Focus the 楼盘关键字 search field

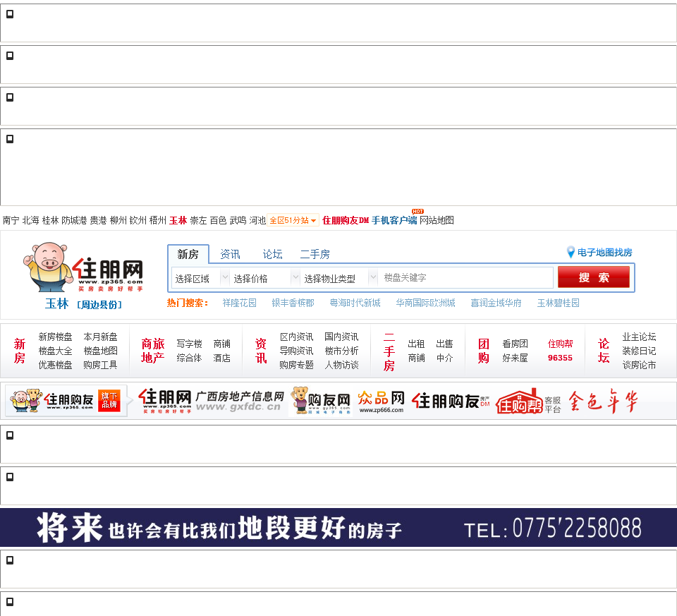click(466, 278)
